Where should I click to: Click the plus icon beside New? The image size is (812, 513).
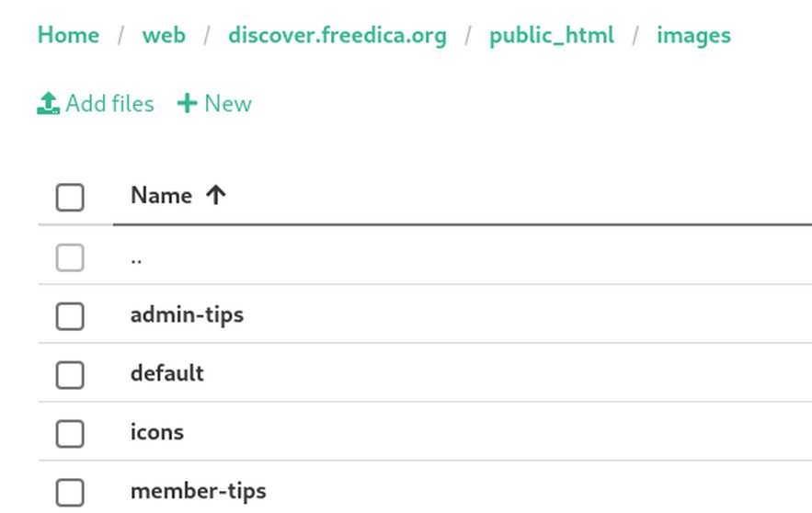coord(187,104)
